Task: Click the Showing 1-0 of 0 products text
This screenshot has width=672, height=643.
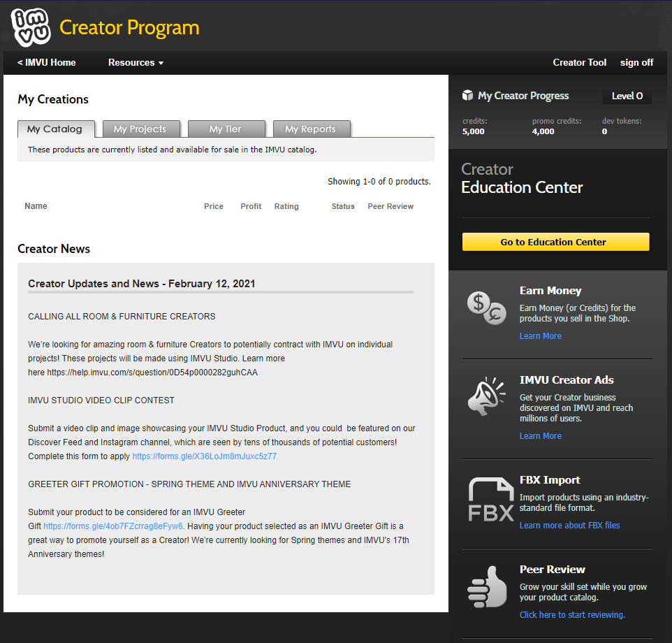Action: click(x=379, y=181)
